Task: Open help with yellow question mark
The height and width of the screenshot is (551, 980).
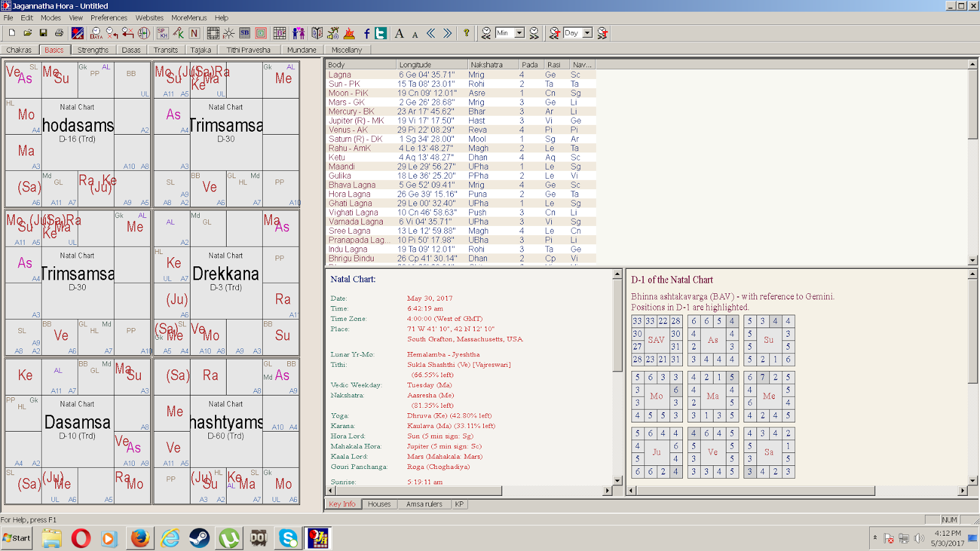Action: pyautogui.click(x=466, y=33)
